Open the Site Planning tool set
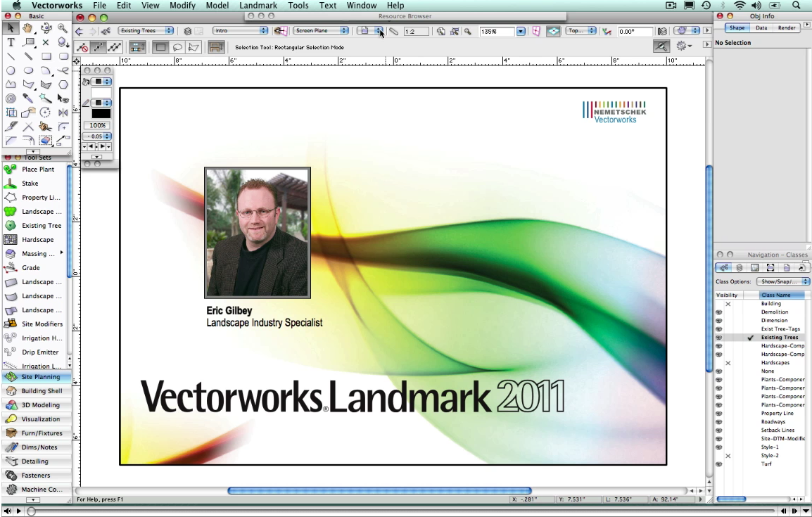The height and width of the screenshot is (517, 812). 40,377
